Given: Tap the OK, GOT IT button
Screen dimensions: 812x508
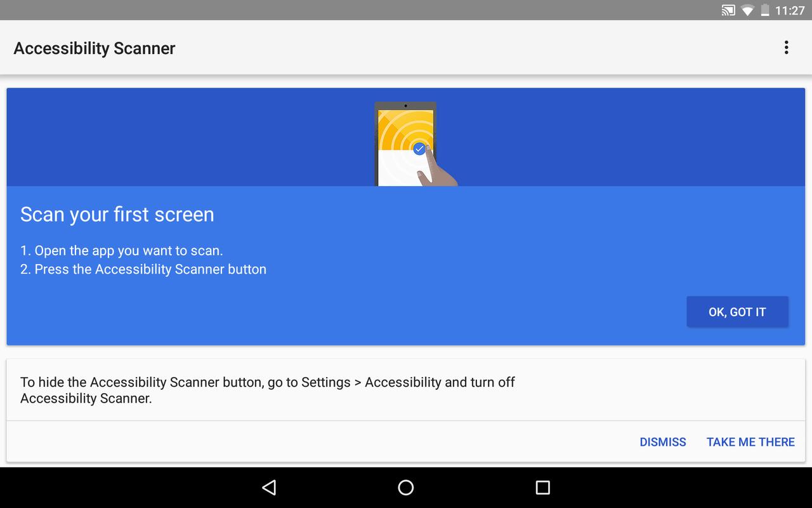Looking at the screenshot, I should pyautogui.click(x=737, y=312).
